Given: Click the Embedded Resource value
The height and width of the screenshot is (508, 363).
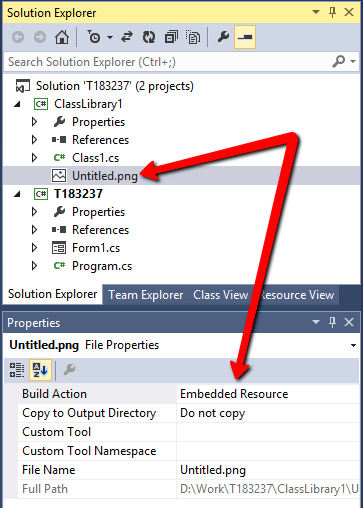Looking at the screenshot, I should click(234, 394).
